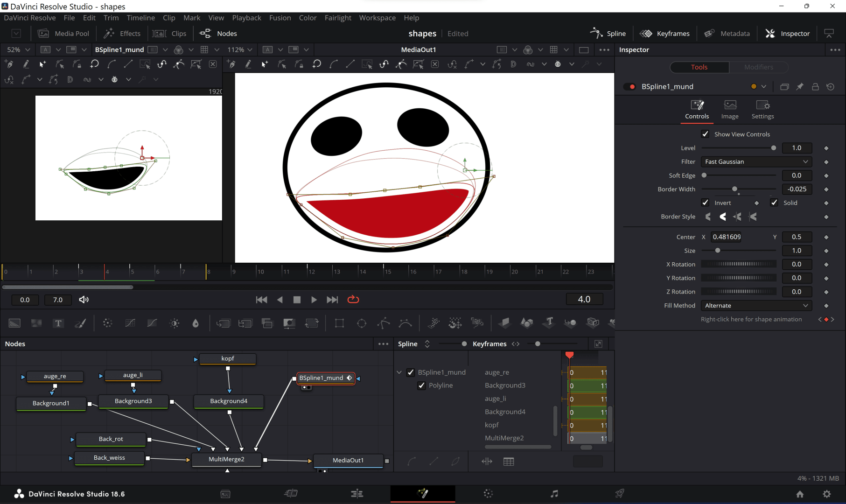Collapse the BSpline1_mund spline tree
846x504 pixels.
tap(399, 372)
